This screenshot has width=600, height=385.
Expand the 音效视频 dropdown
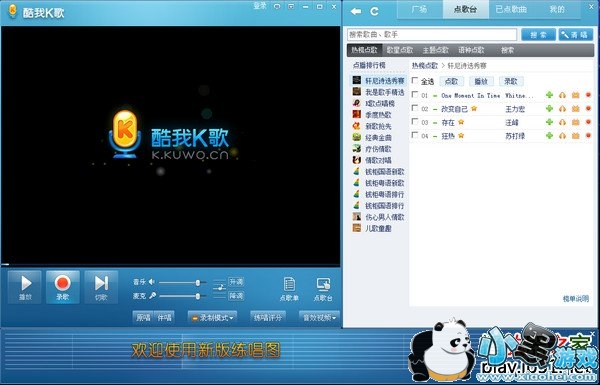(x=319, y=318)
